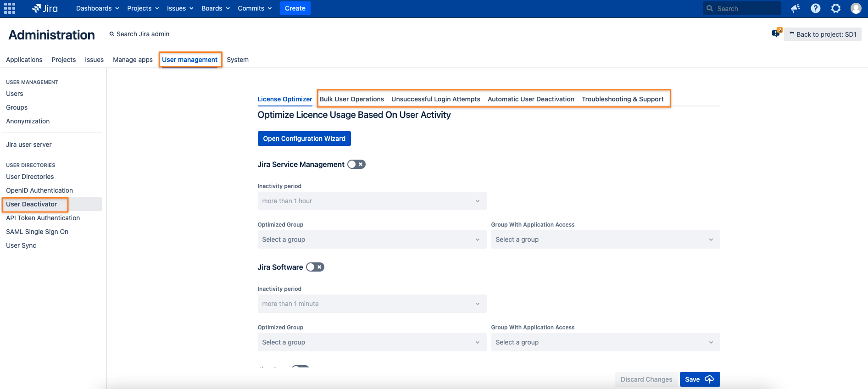Toggle Jira Software switch

(315, 267)
